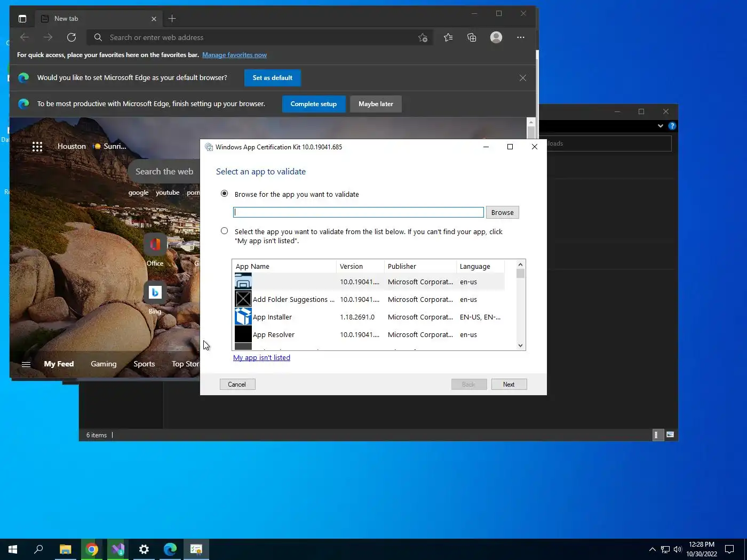
Task: Click EN-US, EN-... language cell
Action: 480,317
